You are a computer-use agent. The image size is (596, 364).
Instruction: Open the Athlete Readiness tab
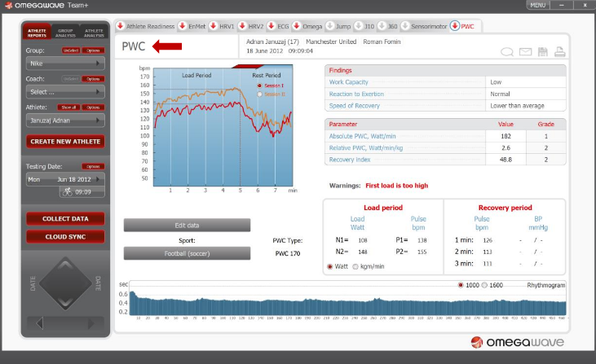click(146, 26)
